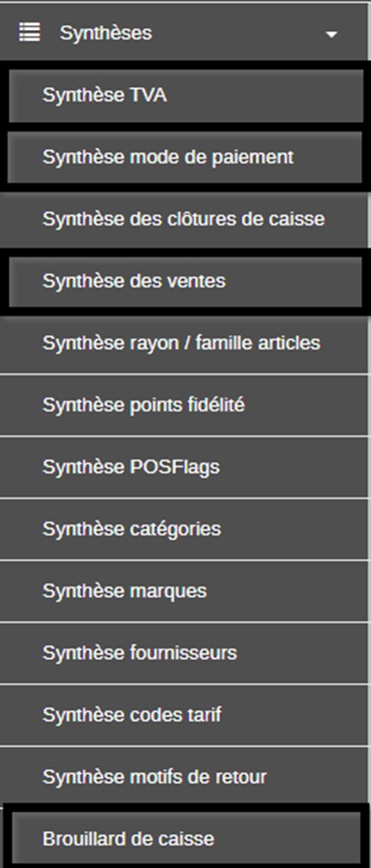Collapse the Synthèses menu with its arrow
Screen dimensions: 371x868
coord(331,34)
